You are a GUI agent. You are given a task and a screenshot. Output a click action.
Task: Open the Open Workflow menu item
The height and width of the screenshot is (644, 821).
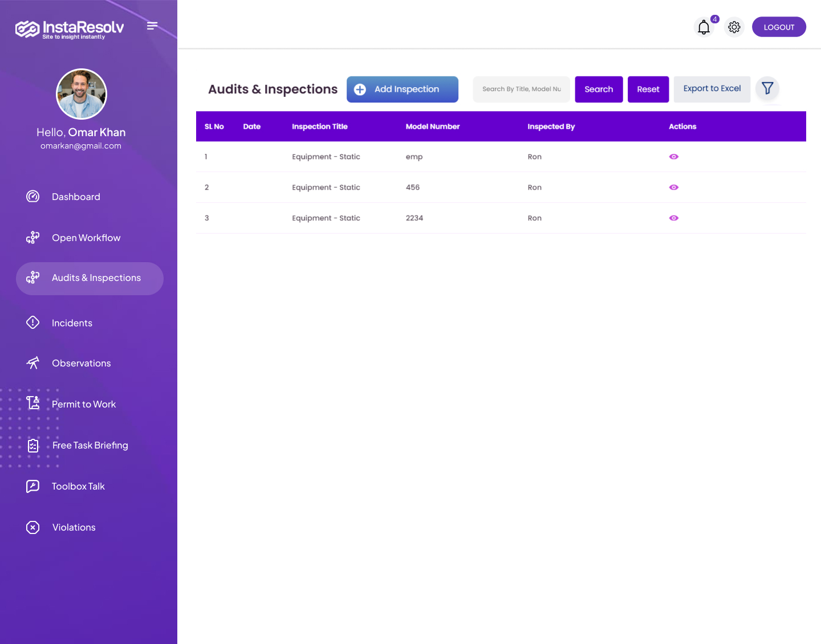tap(86, 238)
